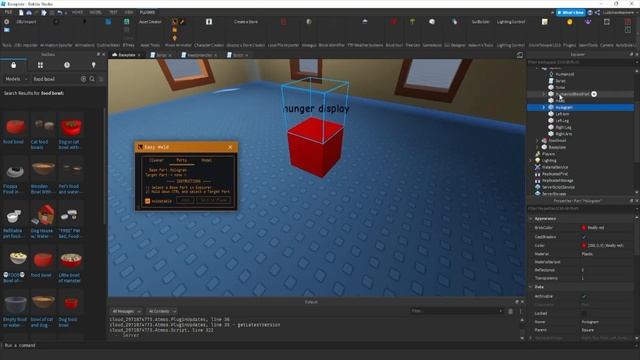Select the Model tab in Easy Weld
Viewport: 640px width, 360px height.
coord(207,160)
